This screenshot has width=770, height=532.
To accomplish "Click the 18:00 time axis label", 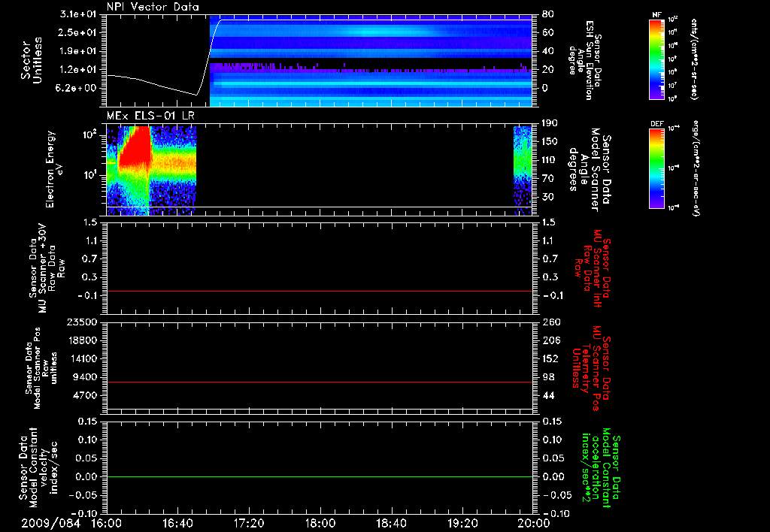I will click(x=320, y=523).
